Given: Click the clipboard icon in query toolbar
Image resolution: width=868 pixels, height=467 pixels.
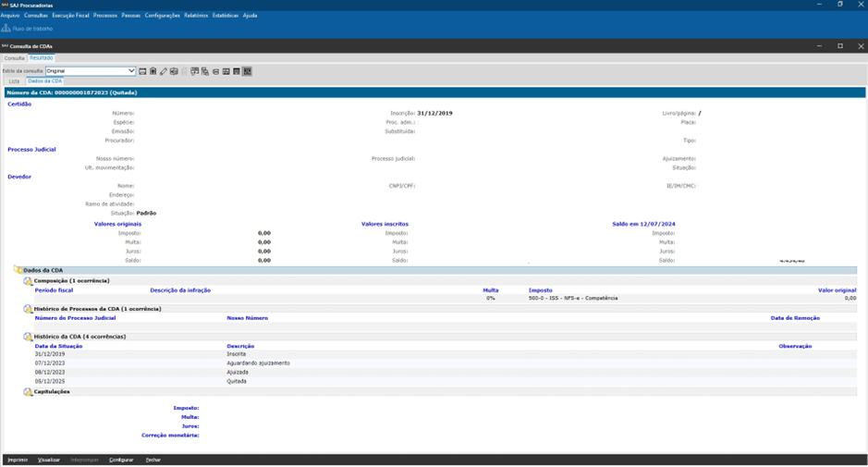Looking at the screenshot, I should pos(153,71).
